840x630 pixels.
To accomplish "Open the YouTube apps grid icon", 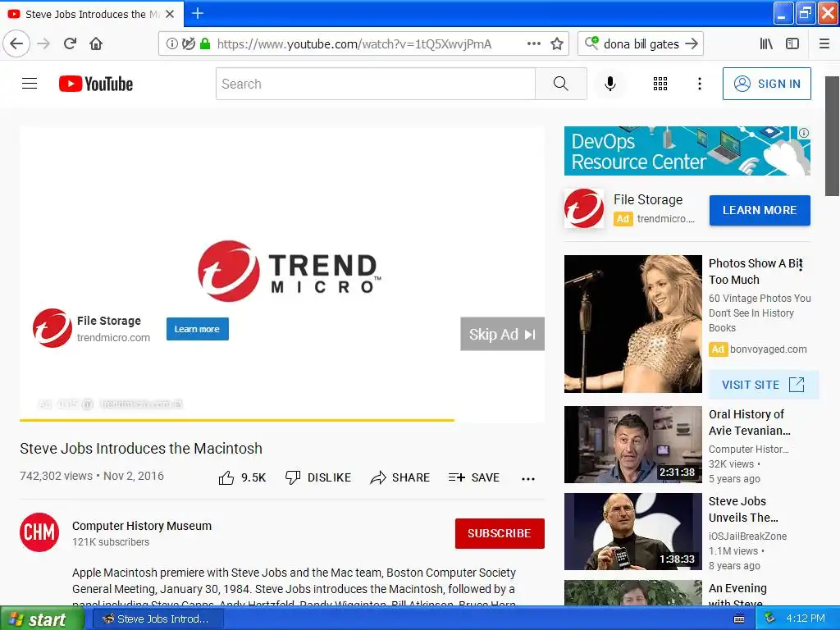I will 660,84.
